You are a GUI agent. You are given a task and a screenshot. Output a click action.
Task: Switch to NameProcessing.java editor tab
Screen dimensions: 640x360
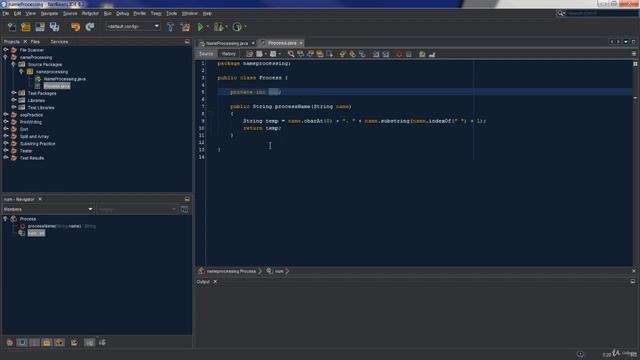[x=227, y=43]
